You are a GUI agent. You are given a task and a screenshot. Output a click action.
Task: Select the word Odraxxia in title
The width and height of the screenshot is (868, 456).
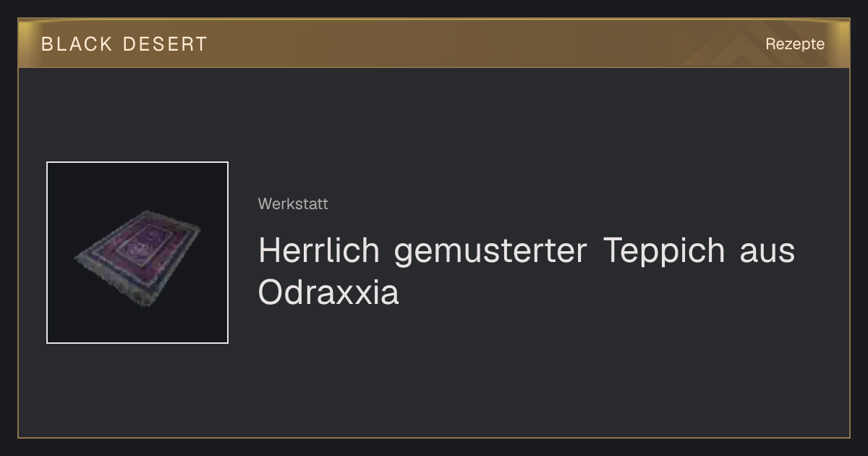[x=328, y=293]
